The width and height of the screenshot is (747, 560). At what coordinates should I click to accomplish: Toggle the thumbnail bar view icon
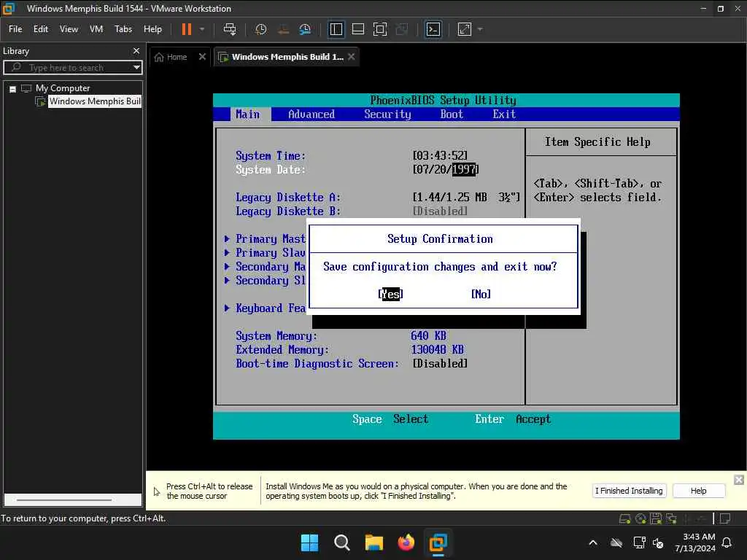coord(357,29)
